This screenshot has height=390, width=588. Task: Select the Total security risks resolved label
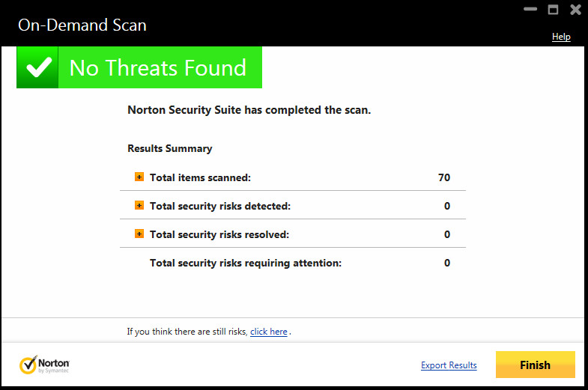(x=219, y=234)
